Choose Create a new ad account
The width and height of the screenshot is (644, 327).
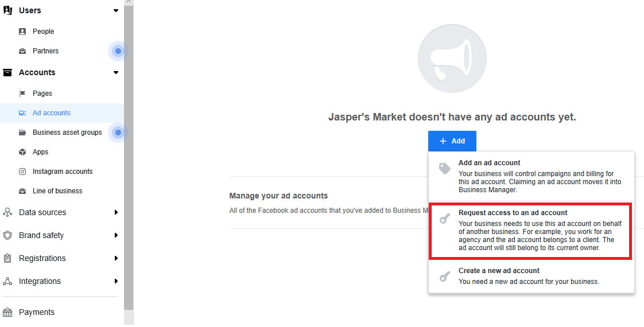pyautogui.click(x=532, y=277)
